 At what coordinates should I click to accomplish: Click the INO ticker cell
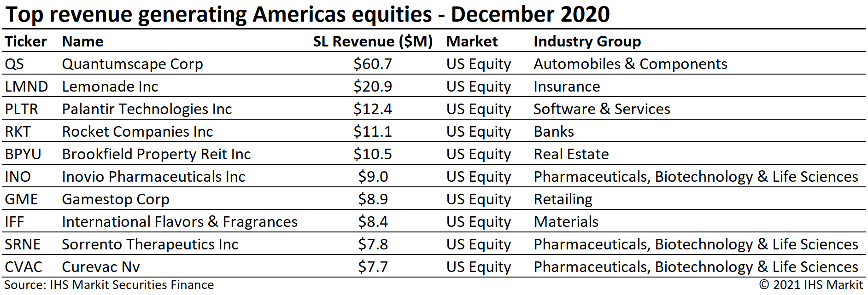click(18, 177)
